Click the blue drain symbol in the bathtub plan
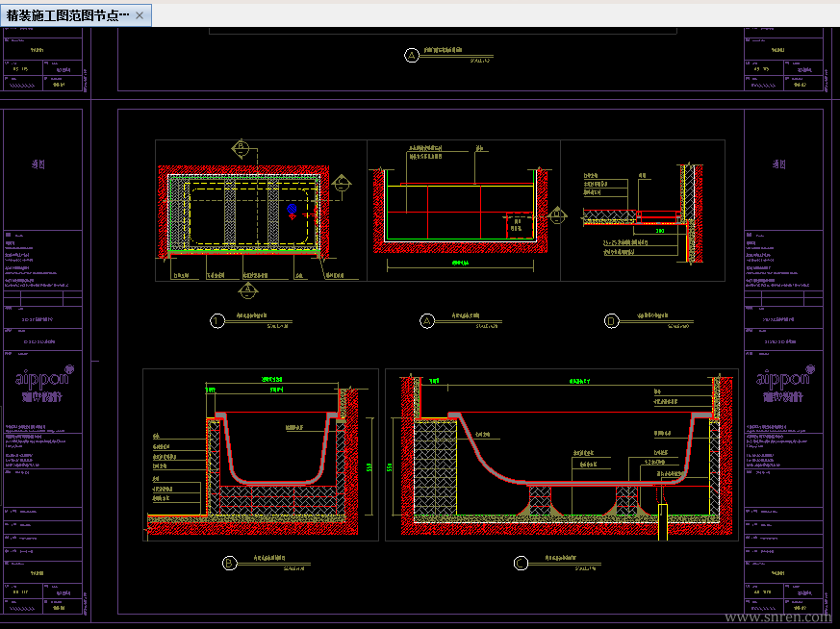The width and height of the screenshot is (840, 629). (x=292, y=209)
